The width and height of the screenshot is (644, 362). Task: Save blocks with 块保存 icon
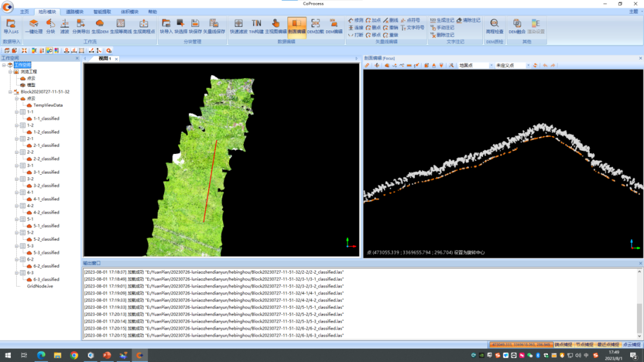click(196, 26)
